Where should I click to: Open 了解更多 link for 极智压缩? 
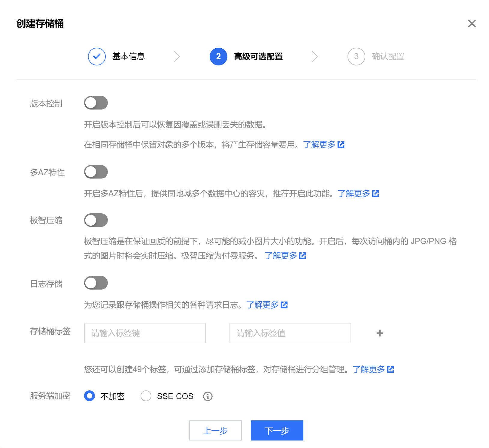tap(285, 256)
